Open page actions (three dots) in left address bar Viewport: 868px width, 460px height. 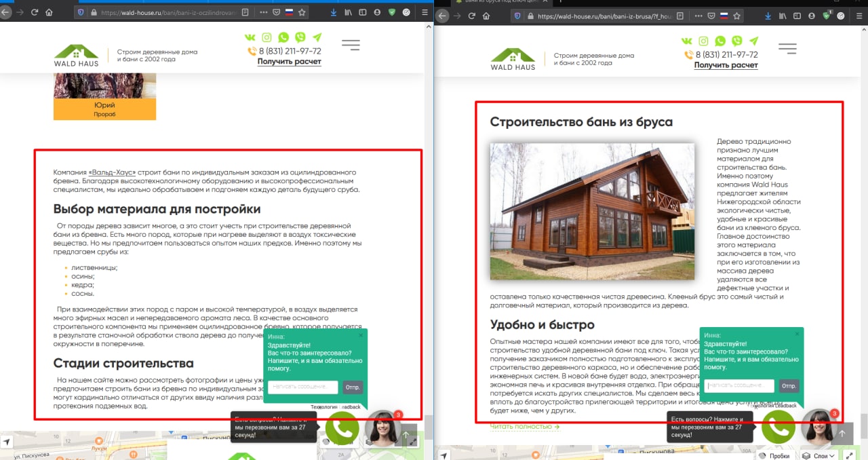click(263, 12)
